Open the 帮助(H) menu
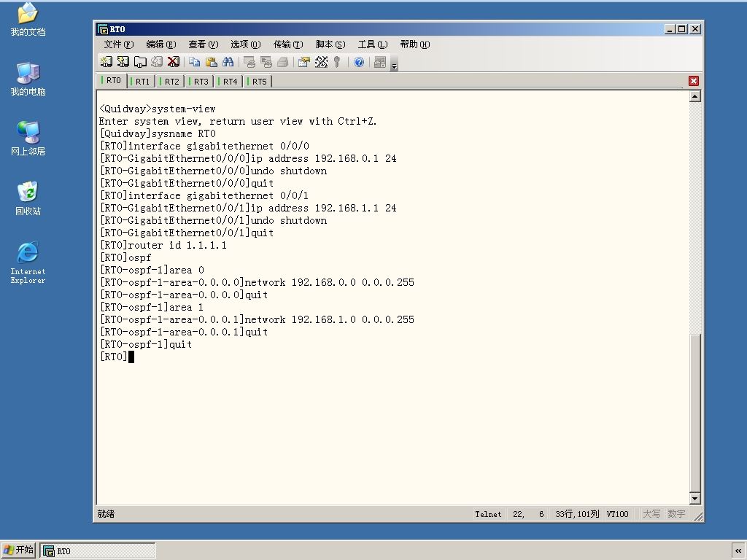The image size is (747, 560). [x=415, y=44]
